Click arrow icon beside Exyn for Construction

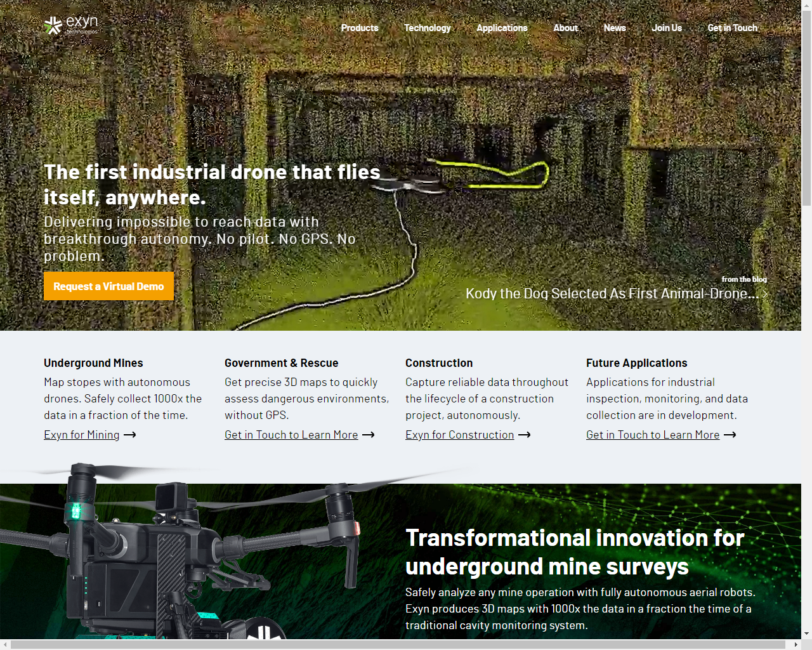click(x=525, y=435)
